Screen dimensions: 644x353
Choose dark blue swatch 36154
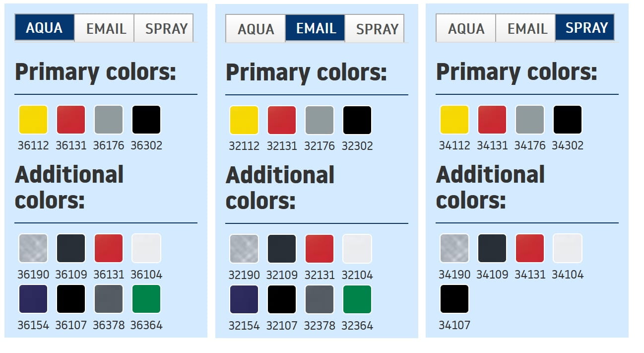coord(33,299)
